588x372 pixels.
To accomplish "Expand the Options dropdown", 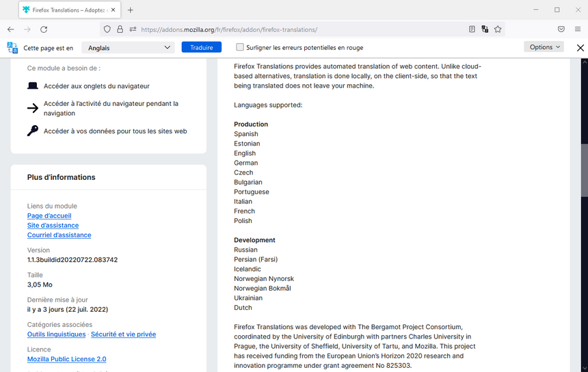I will (x=544, y=47).
